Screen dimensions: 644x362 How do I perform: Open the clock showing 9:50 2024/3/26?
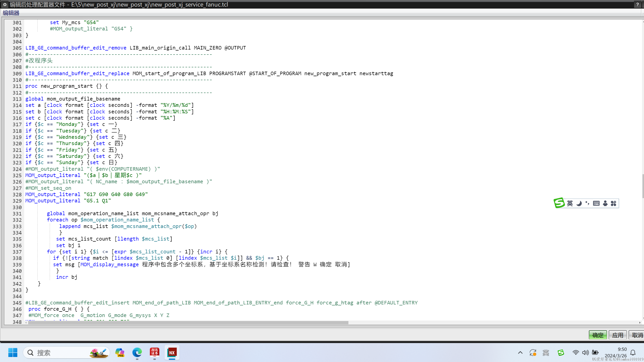616,352
